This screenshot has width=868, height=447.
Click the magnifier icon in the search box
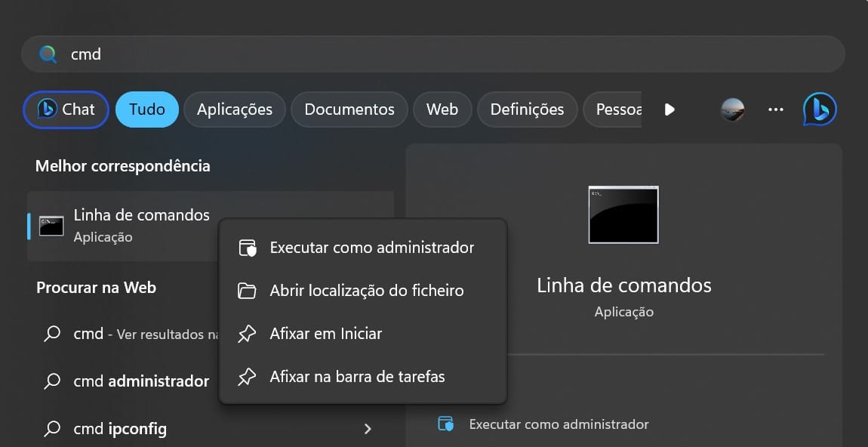(48, 54)
